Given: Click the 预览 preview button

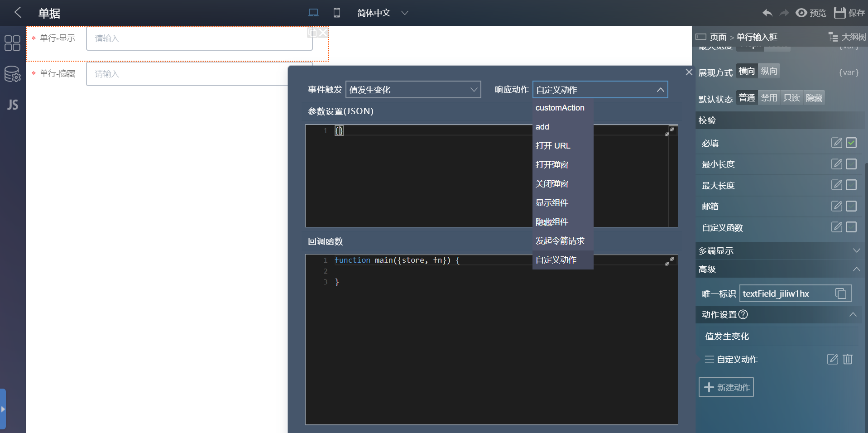Looking at the screenshot, I should [811, 13].
